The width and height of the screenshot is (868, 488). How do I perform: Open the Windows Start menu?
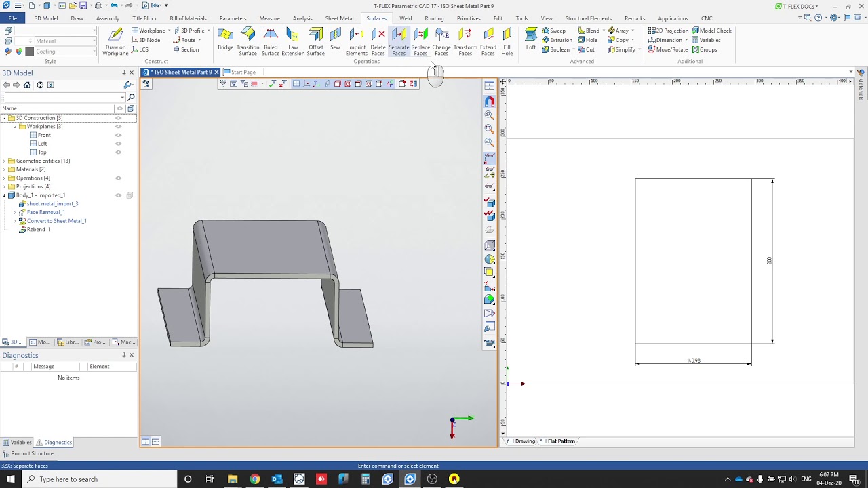[11, 479]
